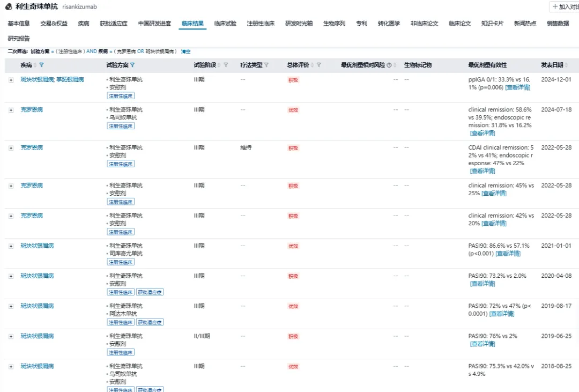Open 查看详情 for the 2024-12-01 result
The image size is (579, 392).
[517, 87]
